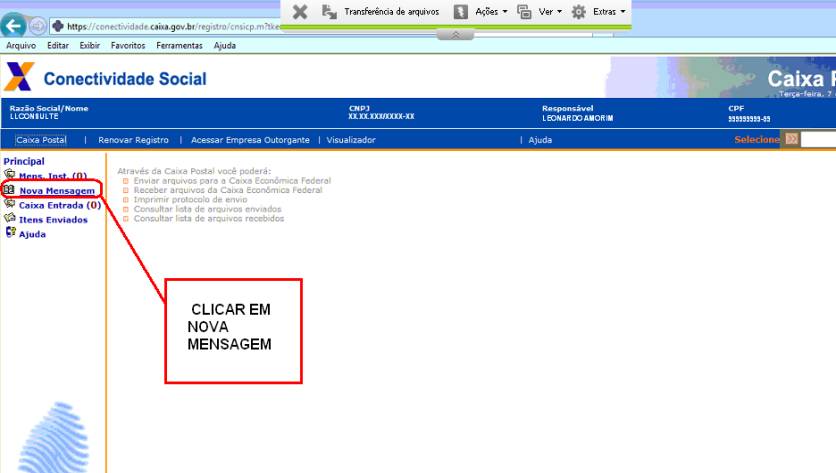This screenshot has width=836, height=473.
Task: Click Renovar Registro in the navigation bar
Action: coord(133,140)
